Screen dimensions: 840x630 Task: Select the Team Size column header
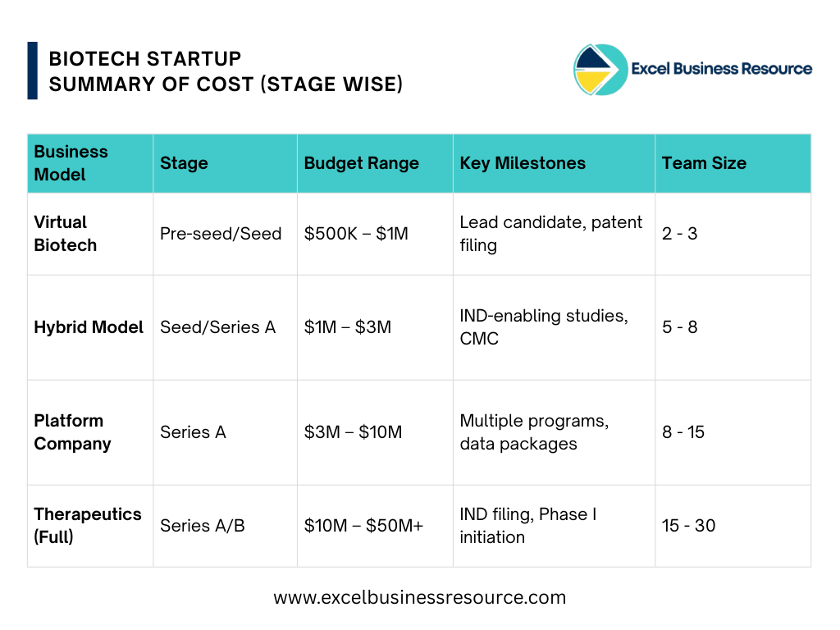[704, 163]
